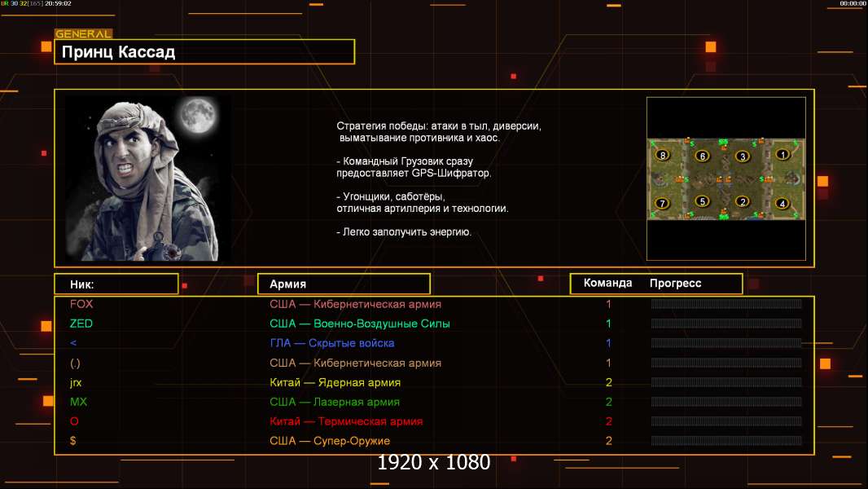Viewport: 868px width, 489px height.
Task: Click the Ник: column header
Action: (116, 284)
